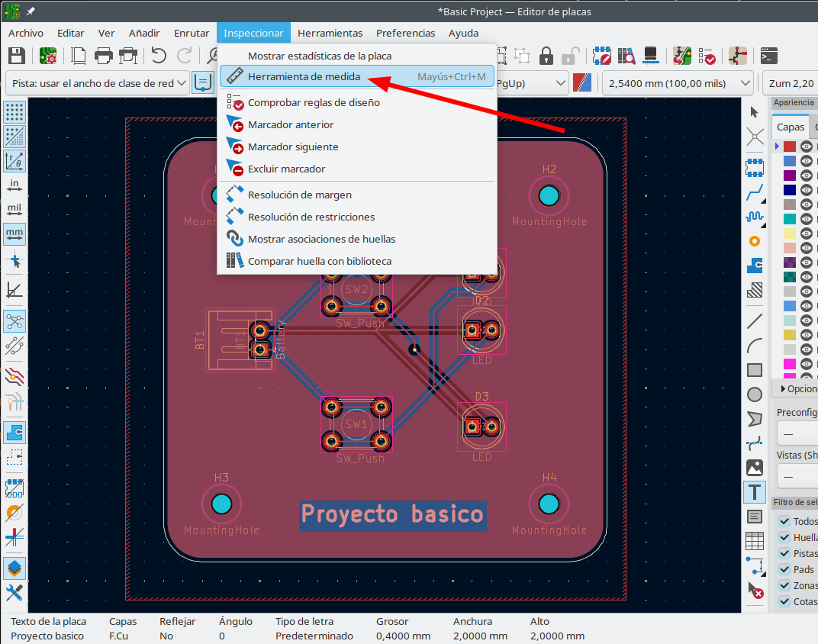Click the Save board icon
Viewport: 818px width, 644px height.
[x=17, y=56]
